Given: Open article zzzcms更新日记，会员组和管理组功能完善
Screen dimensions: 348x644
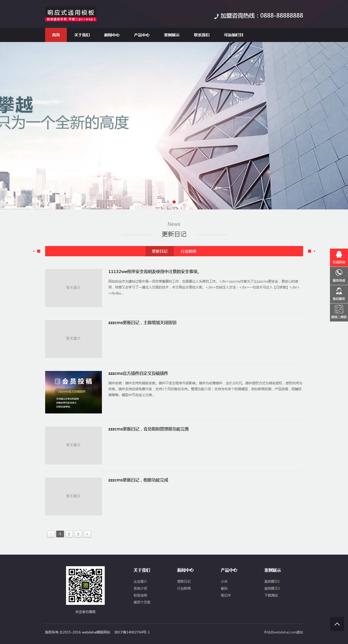Looking at the screenshot, I should coord(149,429).
